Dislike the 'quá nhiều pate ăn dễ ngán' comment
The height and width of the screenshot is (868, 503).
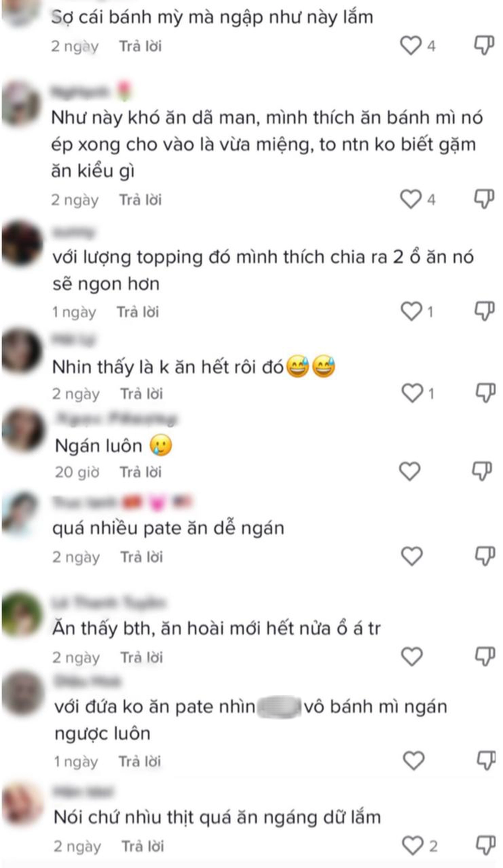485,556
